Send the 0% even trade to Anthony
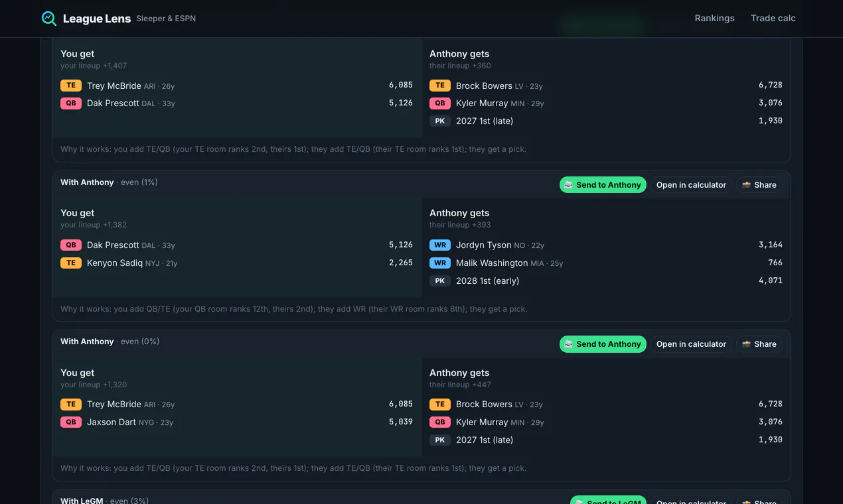The height and width of the screenshot is (504, 843). pyautogui.click(x=603, y=344)
